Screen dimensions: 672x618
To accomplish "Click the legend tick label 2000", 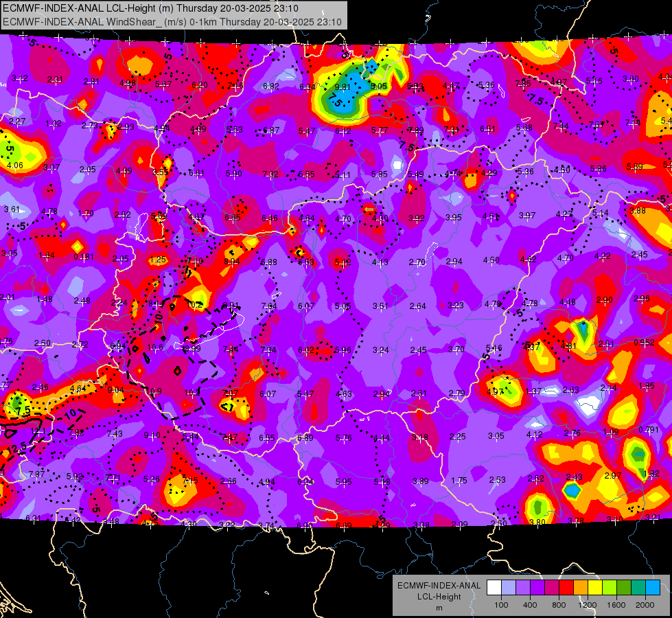I will [x=645, y=605].
